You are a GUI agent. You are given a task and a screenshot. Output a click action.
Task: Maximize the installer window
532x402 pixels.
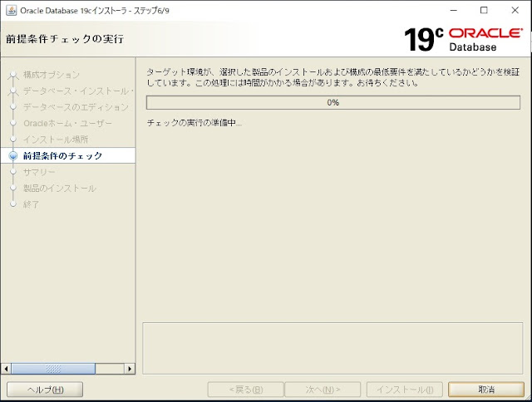coord(484,11)
